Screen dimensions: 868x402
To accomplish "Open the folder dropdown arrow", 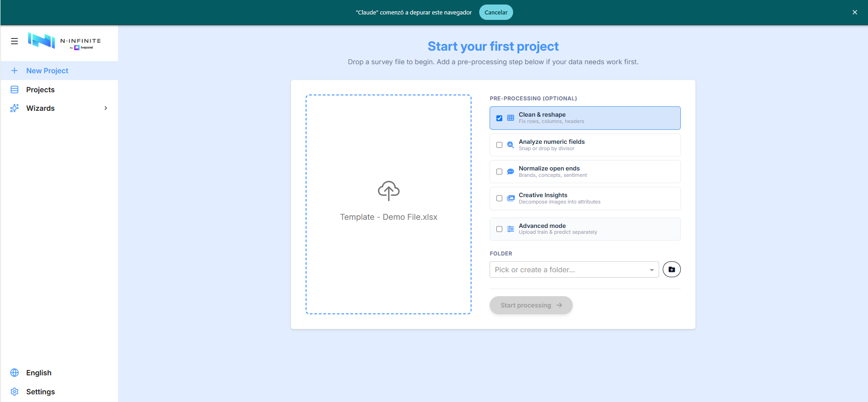I will tap(651, 270).
